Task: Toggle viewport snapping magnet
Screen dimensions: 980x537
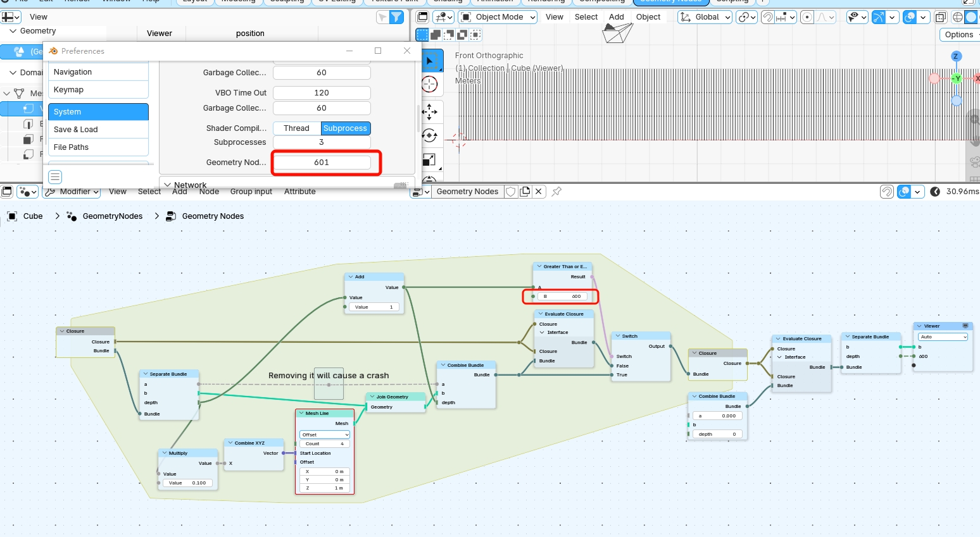Action: [768, 17]
